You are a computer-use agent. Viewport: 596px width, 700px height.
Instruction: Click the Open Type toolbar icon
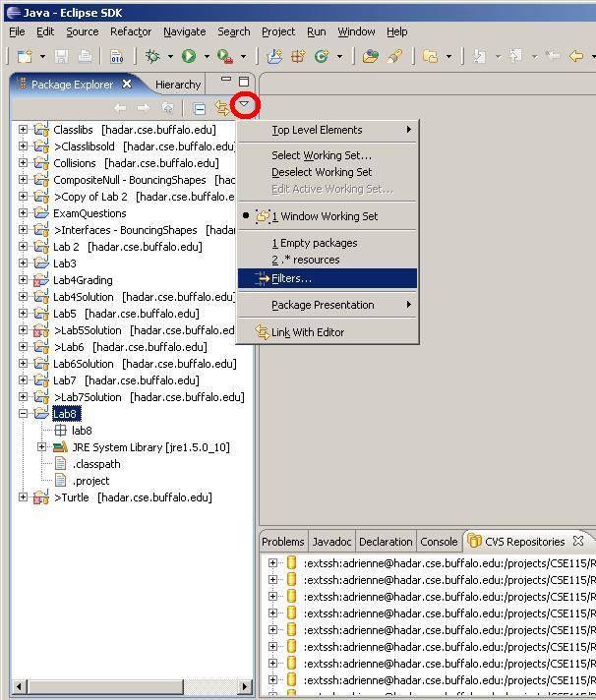point(370,57)
